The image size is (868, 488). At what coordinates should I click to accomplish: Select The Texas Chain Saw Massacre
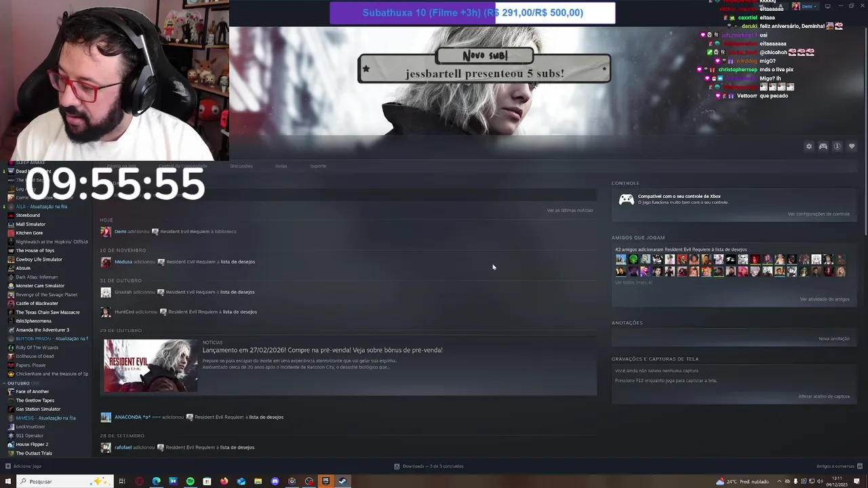click(x=47, y=312)
